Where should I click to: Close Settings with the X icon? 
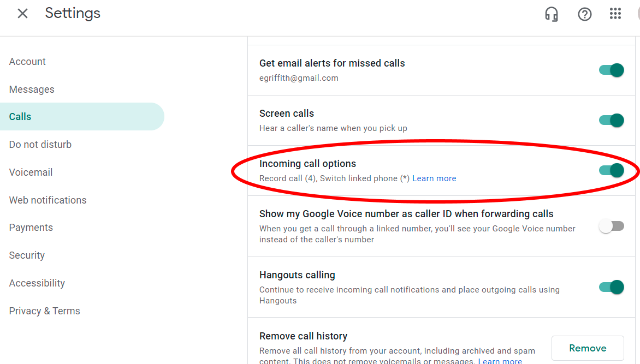23,14
